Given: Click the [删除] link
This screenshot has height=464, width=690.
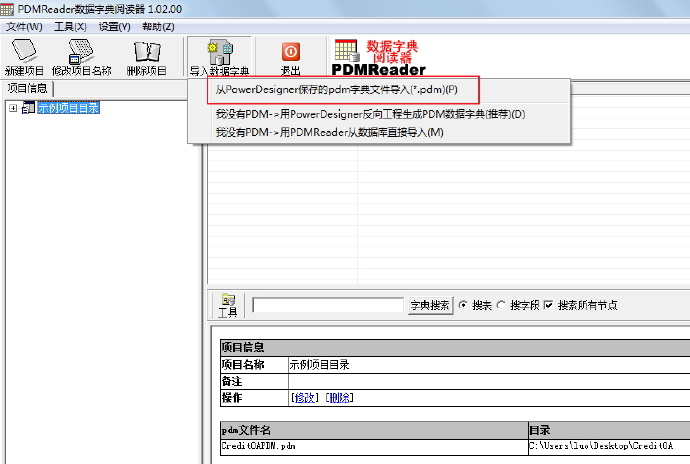Looking at the screenshot, I should point(339,398).
